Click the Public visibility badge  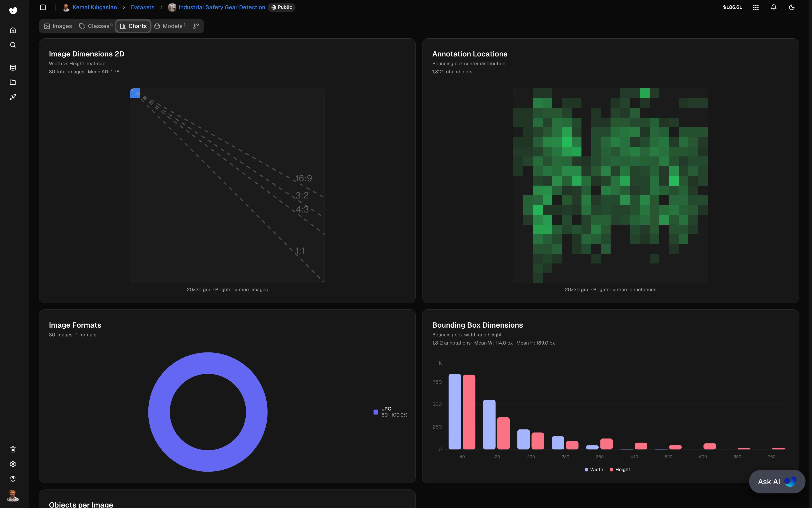(x=281, y=7)
